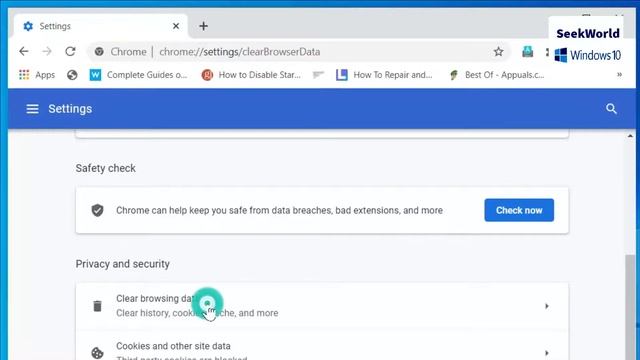The width and height of the screenshot is (640, 360).
Task: Click the Safety check shield icon
Action: click(97, 210)
